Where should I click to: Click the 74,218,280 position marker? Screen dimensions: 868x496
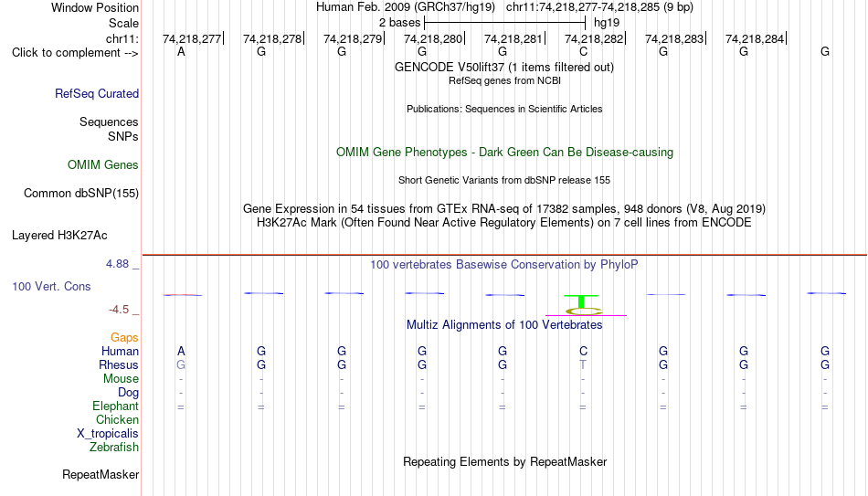pos(433,38)
